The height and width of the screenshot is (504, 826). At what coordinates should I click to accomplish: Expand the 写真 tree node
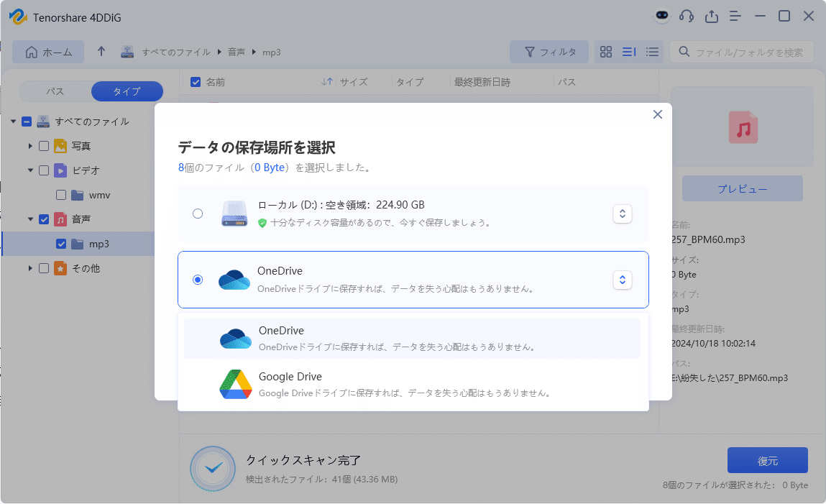coord(30,146)
